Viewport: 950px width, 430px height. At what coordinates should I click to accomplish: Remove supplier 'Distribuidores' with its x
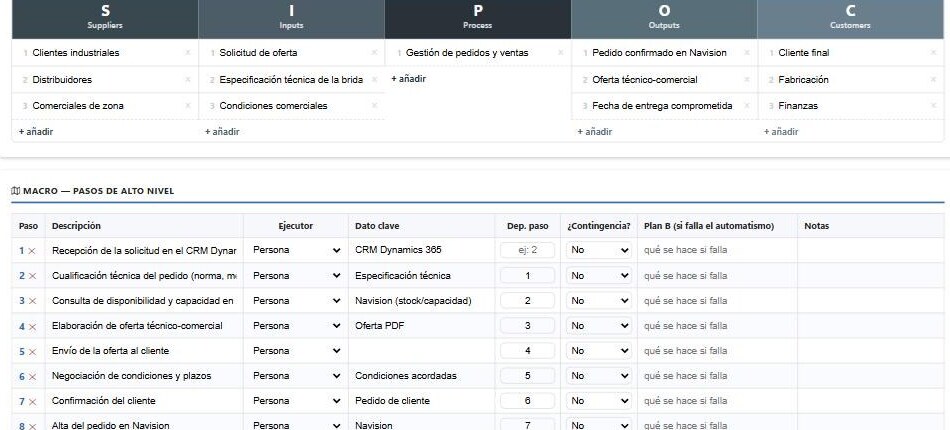(187, 79)
